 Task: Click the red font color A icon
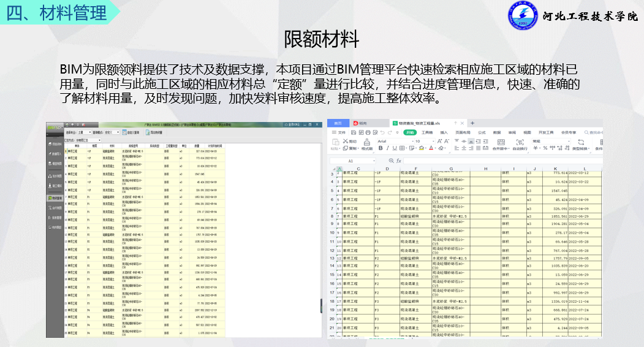431,148
